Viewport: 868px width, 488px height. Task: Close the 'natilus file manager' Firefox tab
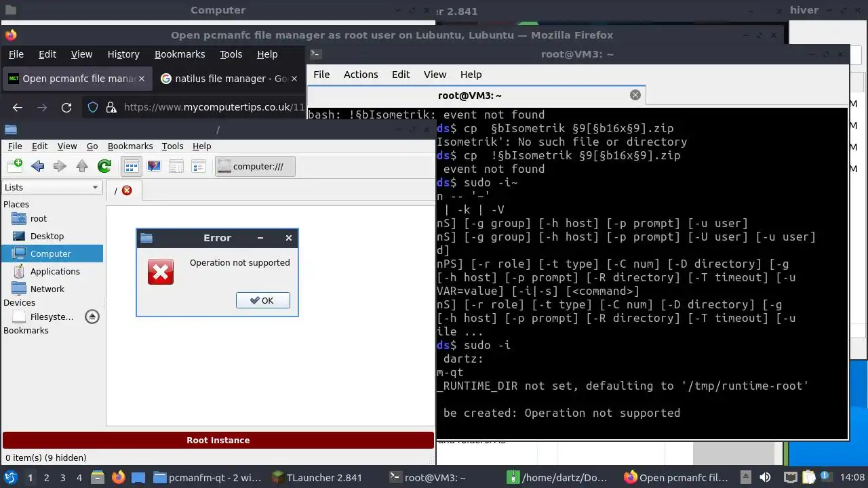pos(295,79)
